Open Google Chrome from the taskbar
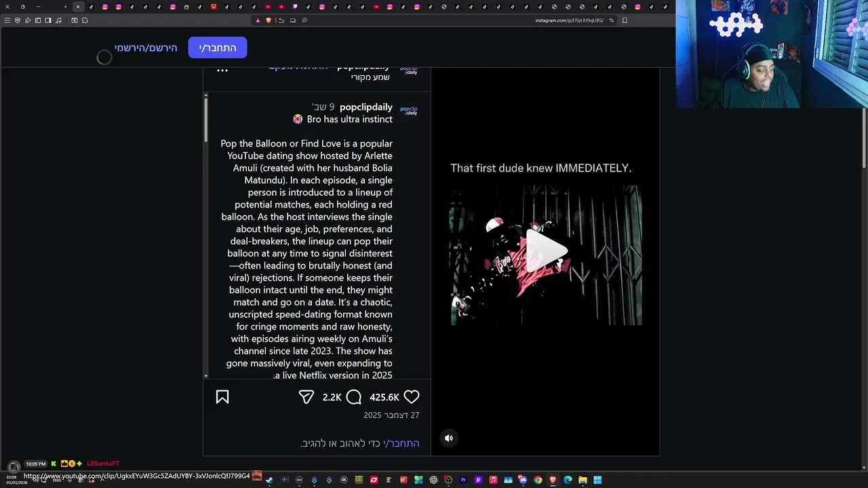Viewport: 868px width, 488px height. [x=538, y=480]
